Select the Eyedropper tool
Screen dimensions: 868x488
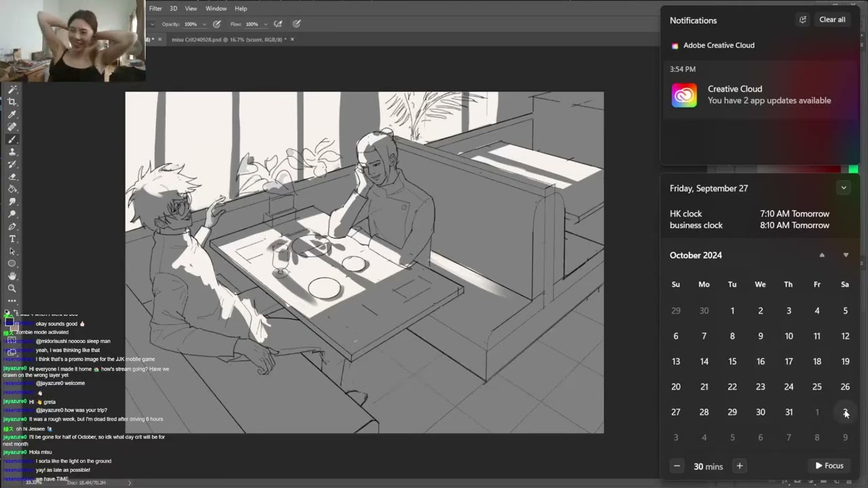tap(12, 115)
